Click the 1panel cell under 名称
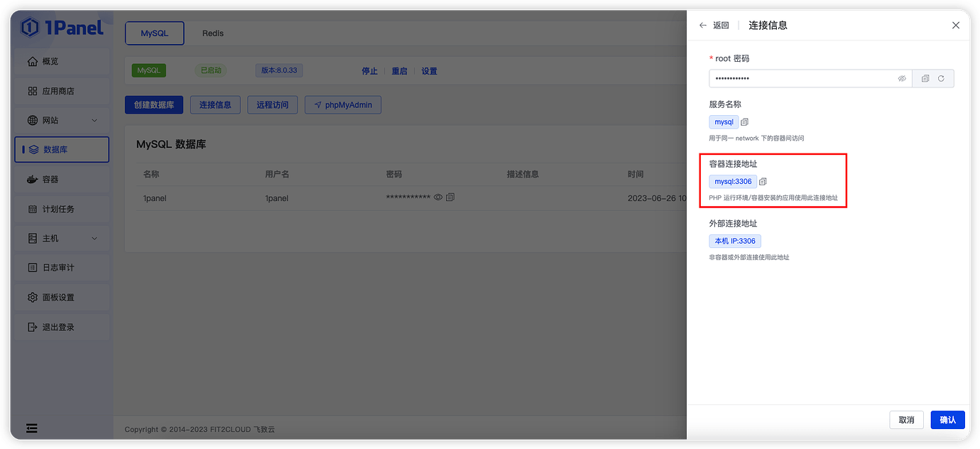This screenshot has width=980, height=449. 155,198
